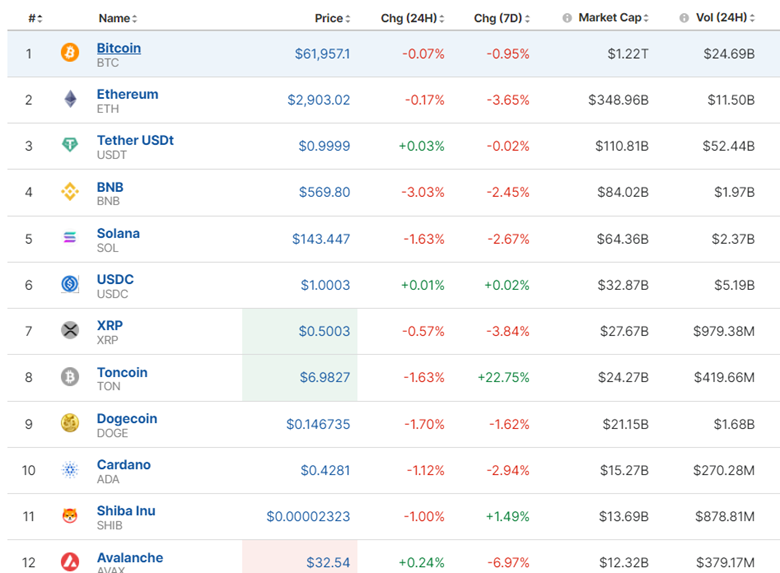Click the Dogecoin logo icon
Image resolution: width=780 pixels, height=573 pixels.
(70, 423)
